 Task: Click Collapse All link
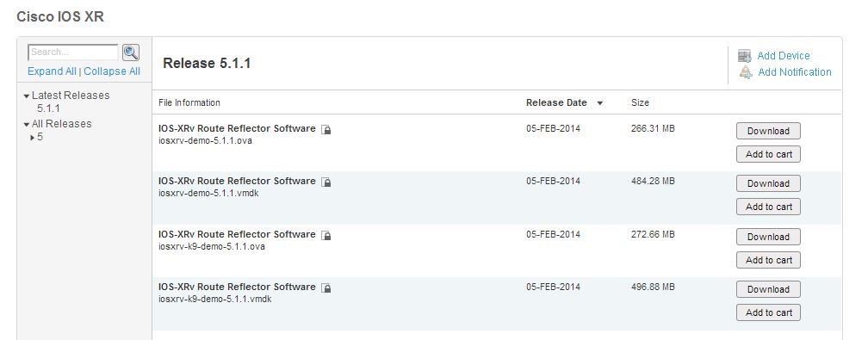(112, 71)
